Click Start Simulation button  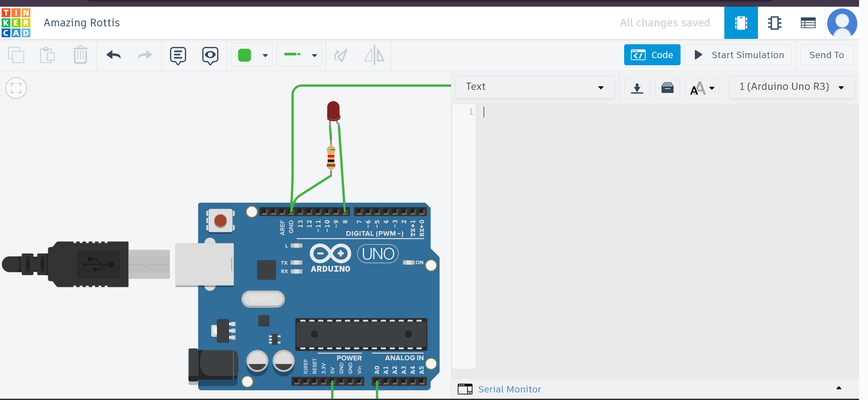tap(738, 55)
